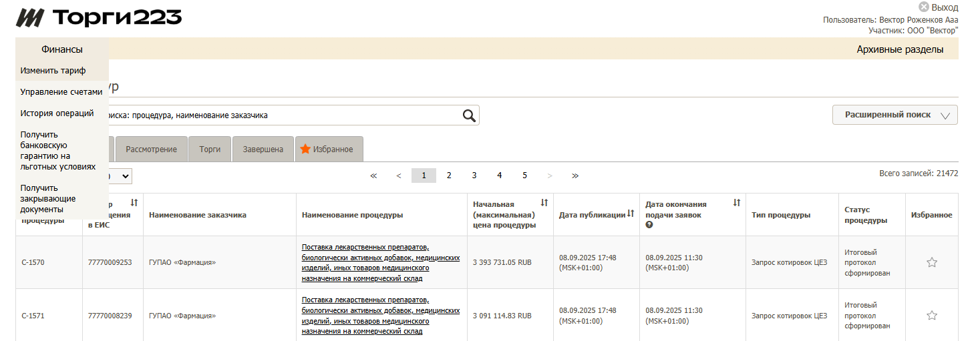The height and width of the screenshot is (341, 980).
Task: Open records-per-page dropdown
Action: click(x=120, y=176)
